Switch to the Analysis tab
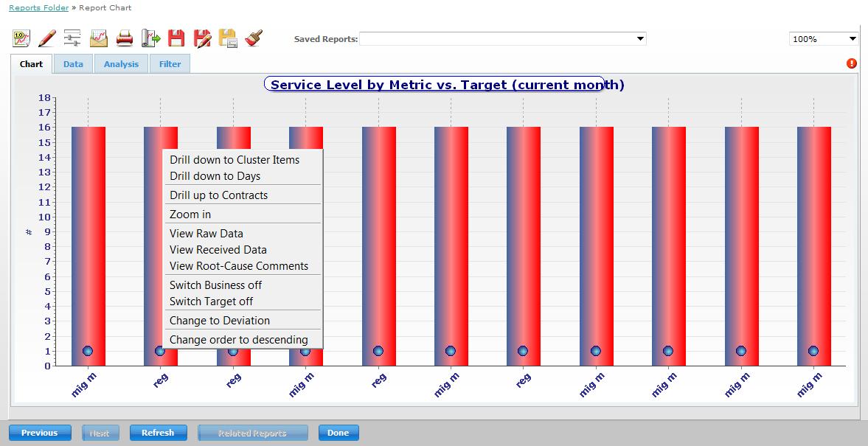 (x=120, y=64)
